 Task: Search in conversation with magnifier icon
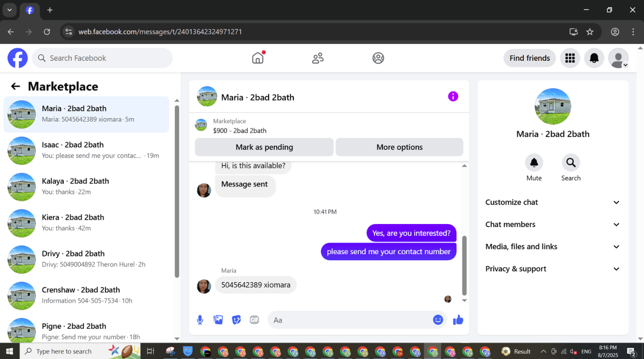[x=571, y=163]
